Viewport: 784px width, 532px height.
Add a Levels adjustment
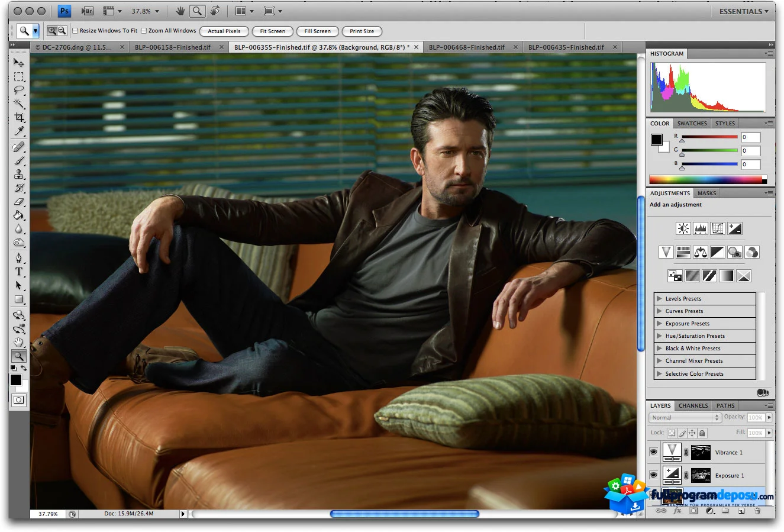coord(701,228)
